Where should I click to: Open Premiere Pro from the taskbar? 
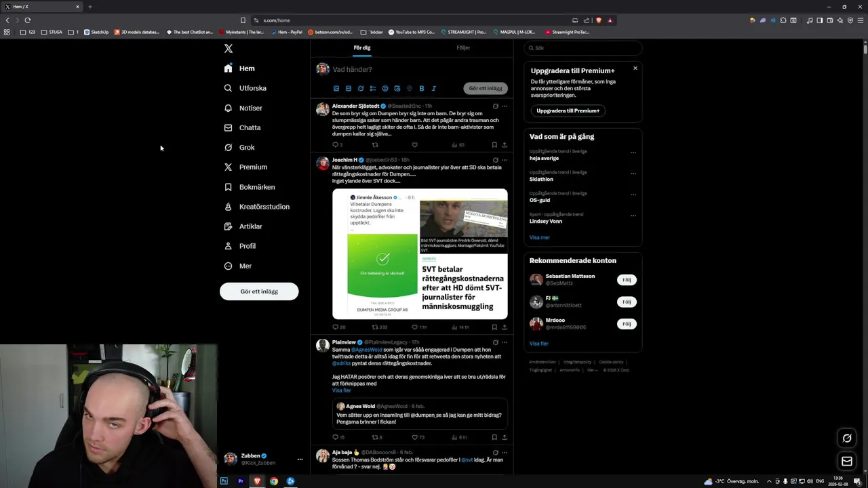click(x=241, y=481)
